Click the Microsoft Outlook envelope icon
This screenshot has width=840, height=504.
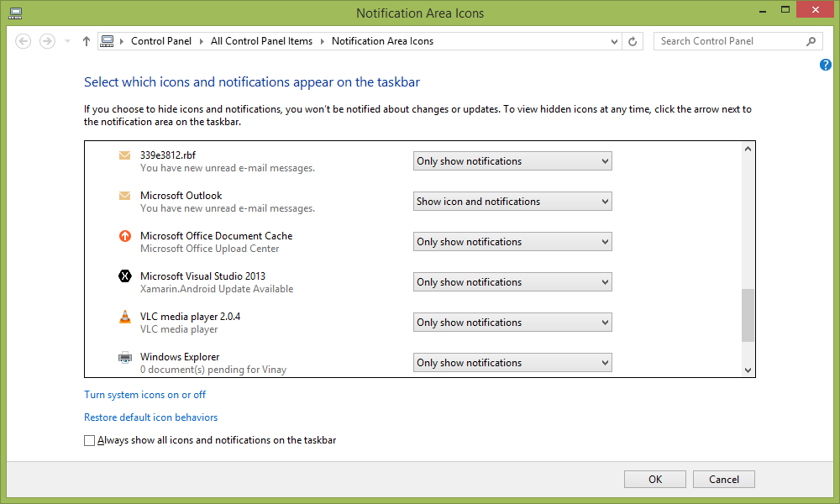coord(125,195)
